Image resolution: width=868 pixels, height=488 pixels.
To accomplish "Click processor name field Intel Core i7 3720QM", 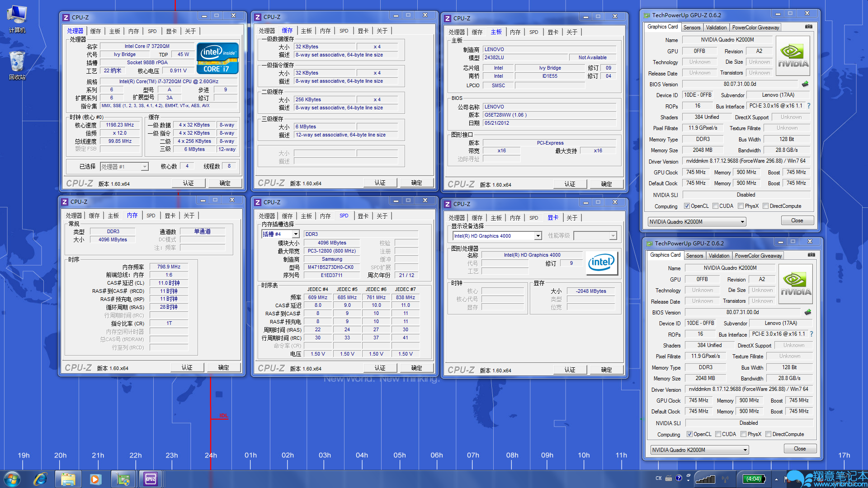I will coord(147,46).
